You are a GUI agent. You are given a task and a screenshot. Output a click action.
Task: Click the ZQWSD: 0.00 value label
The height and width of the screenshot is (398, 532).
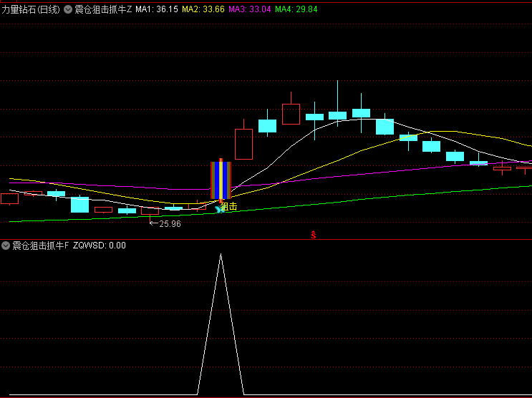(100, 246)
